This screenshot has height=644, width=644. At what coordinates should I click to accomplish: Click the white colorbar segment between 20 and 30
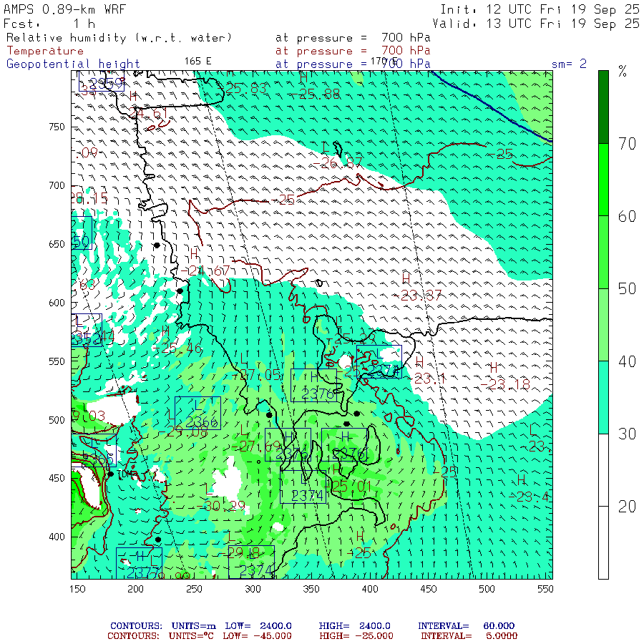coord(603,469)
